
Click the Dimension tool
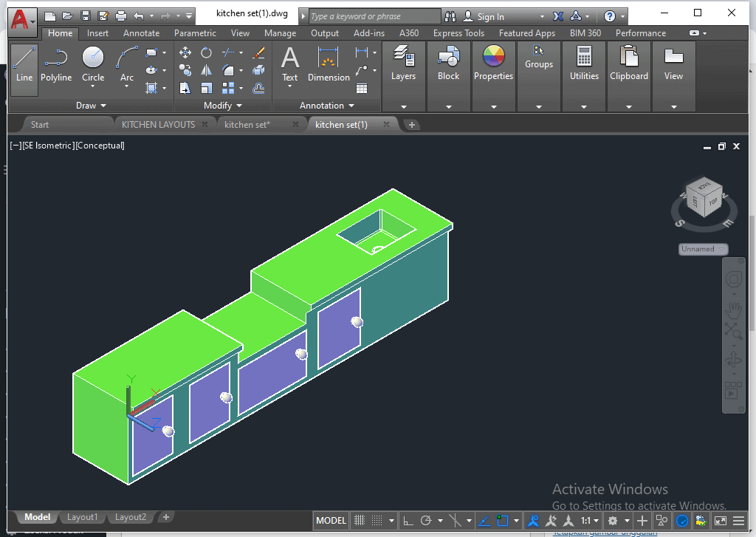pos(329,64)
